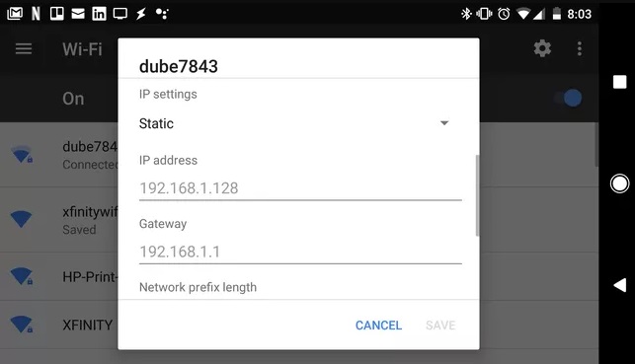Tap the LinkedIn notification icon
This screenshot has width=635, height=364.
tap(99, 14)
